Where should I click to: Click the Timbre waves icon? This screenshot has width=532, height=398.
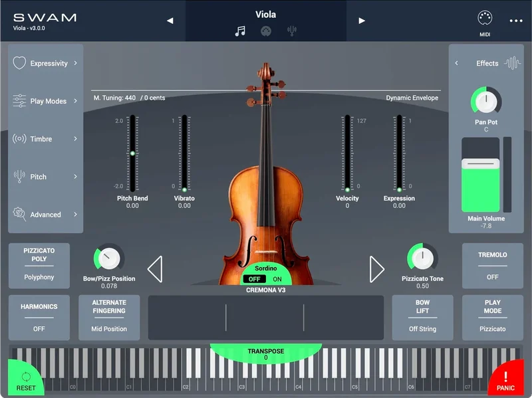pyautogui.click(x=19, y=139)
